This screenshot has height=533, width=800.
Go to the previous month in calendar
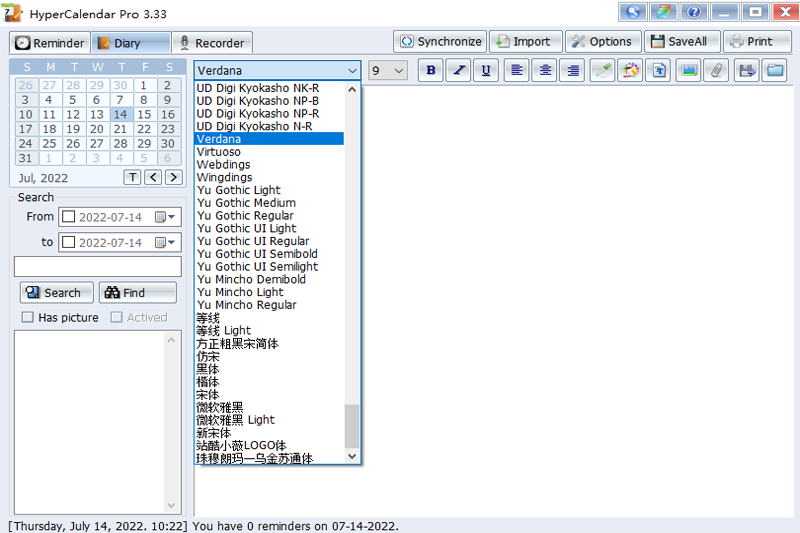153,177
